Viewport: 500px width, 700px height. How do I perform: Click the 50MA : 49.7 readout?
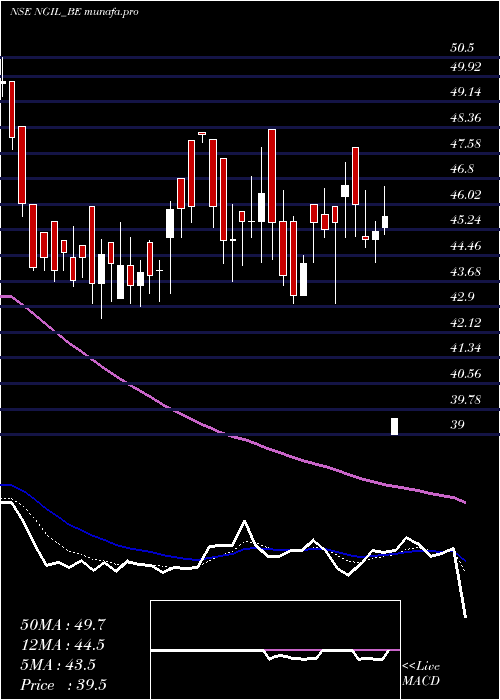pos(63,625)
